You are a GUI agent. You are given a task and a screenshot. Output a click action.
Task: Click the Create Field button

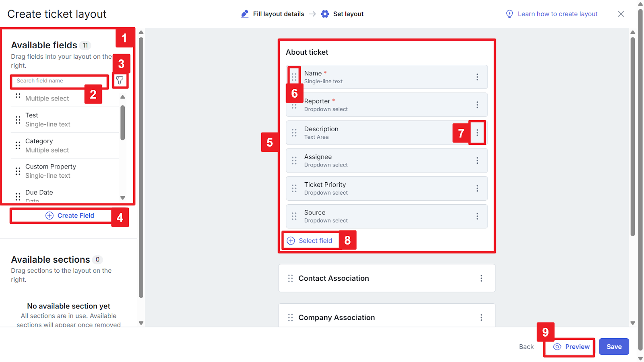(70, 216)
